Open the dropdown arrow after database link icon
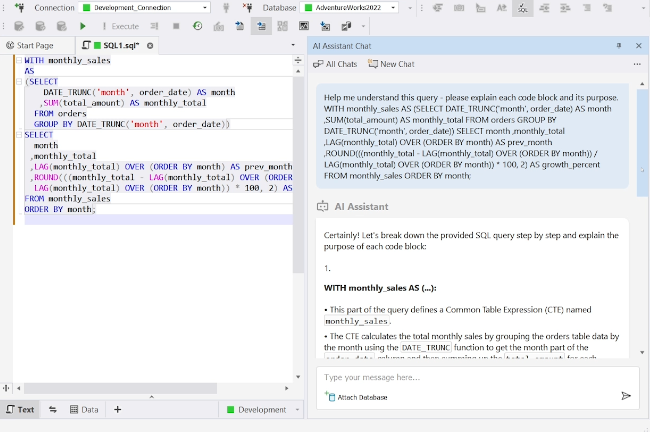Screen dimensions: 653x432 pos(363,26)
